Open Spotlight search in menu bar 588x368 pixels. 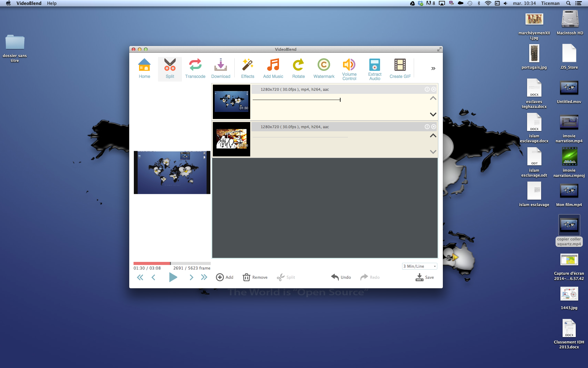click(x=568, y=3)
